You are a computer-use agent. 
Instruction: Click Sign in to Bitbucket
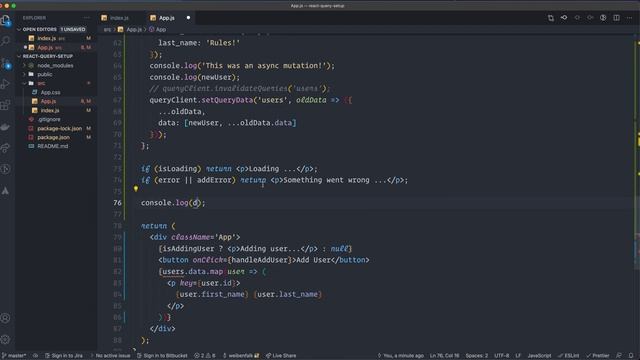[x=162, y=356]
